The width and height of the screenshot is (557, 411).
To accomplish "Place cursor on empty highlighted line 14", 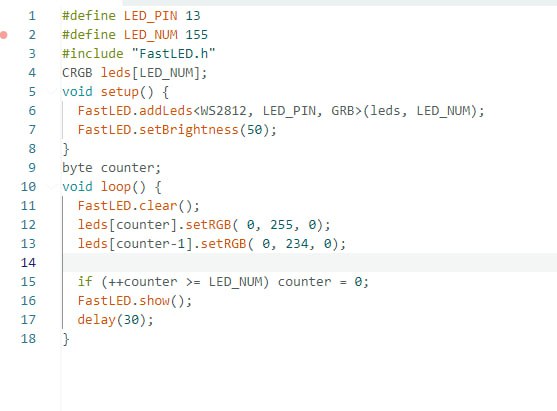I will pyautogui.click(x=310, y=263).
